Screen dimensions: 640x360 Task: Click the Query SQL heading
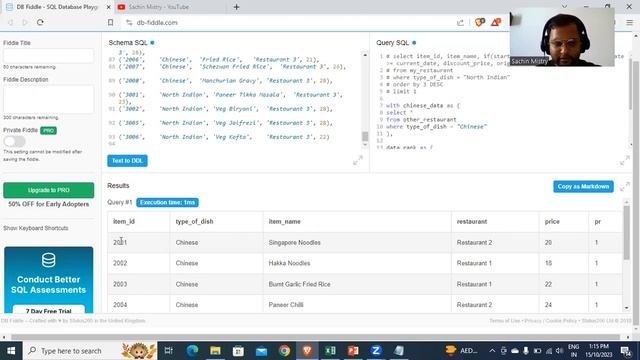pyautogui.click(x=392, y=42)
